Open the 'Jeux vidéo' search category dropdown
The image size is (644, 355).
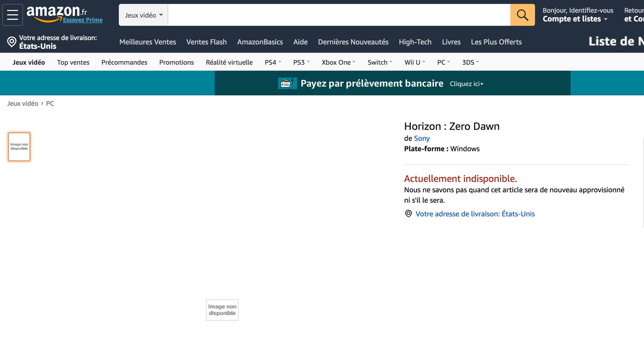click(143, 15)
